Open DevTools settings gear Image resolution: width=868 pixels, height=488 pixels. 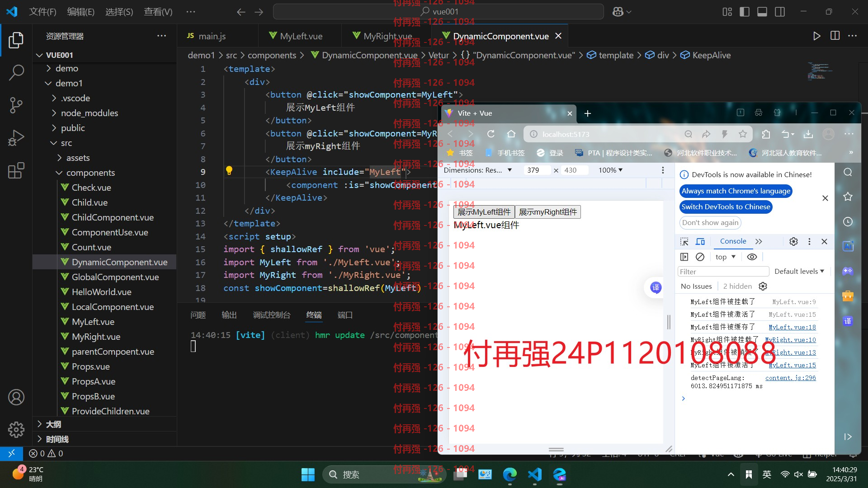tap(793, 241)
